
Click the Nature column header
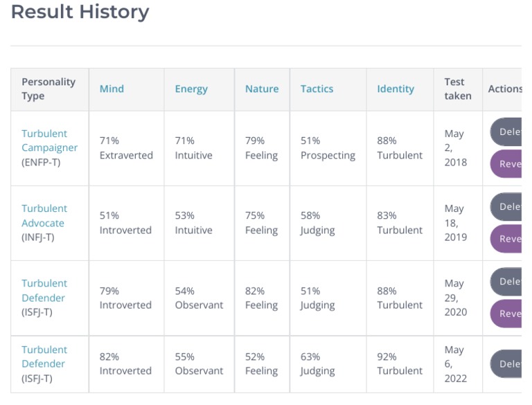point(262,89)
